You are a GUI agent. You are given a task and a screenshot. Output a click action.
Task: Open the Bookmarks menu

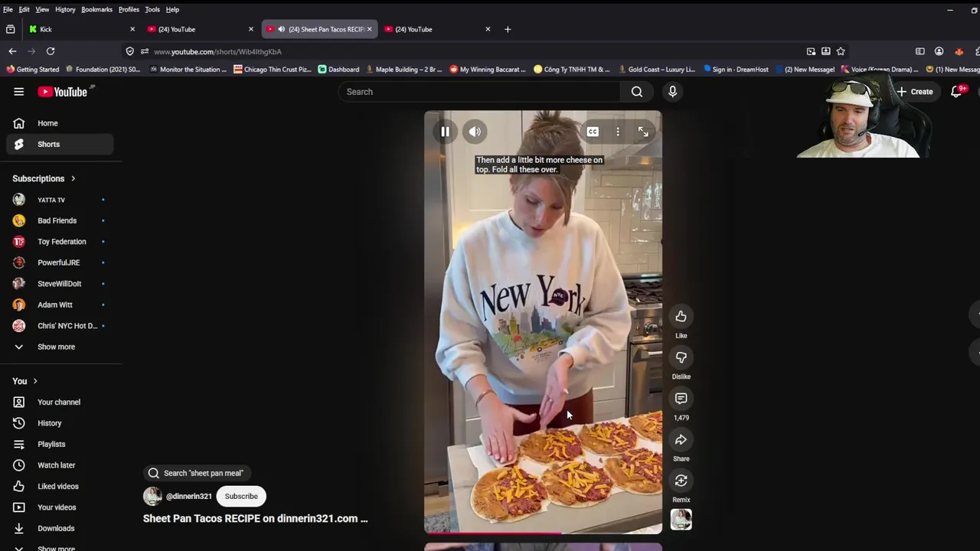[x=96, y=9]
